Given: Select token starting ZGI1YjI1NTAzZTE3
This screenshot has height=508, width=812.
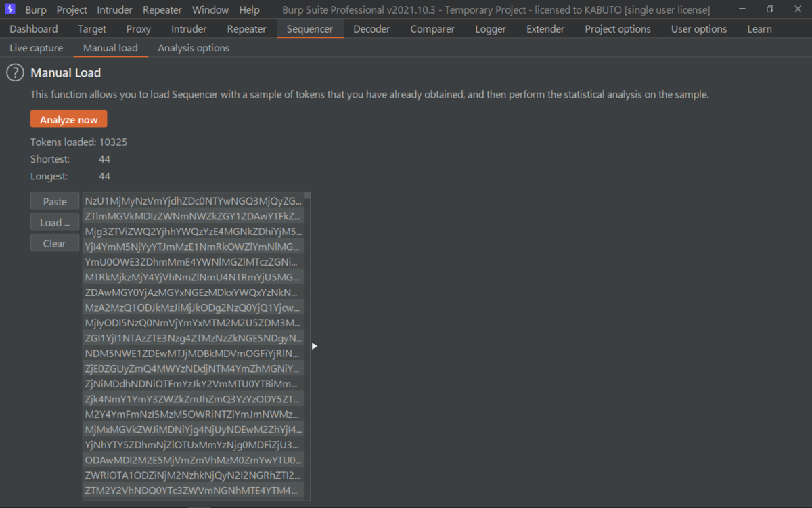Looking at the screenshot, I should pos(194,338).
